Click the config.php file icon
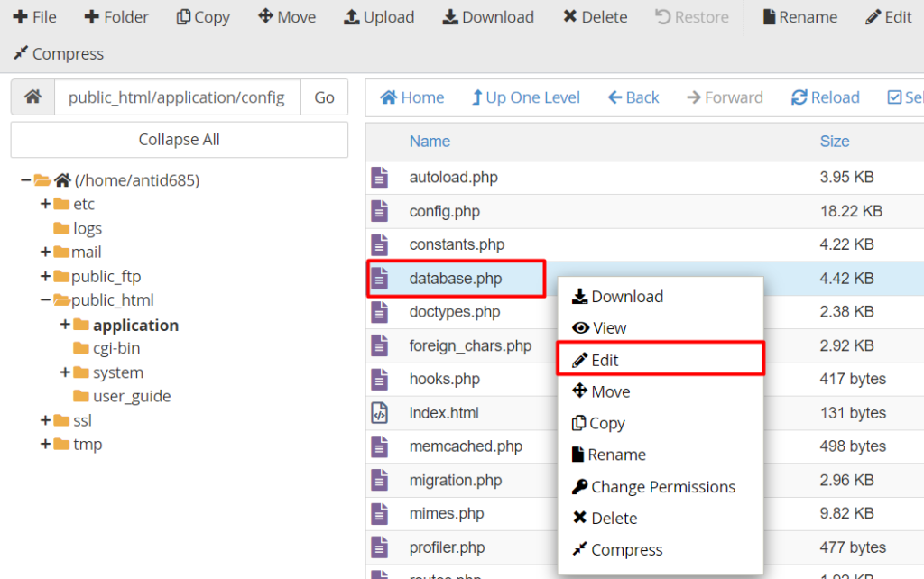The width and height of the screenshot is (924, 579). 380,211
